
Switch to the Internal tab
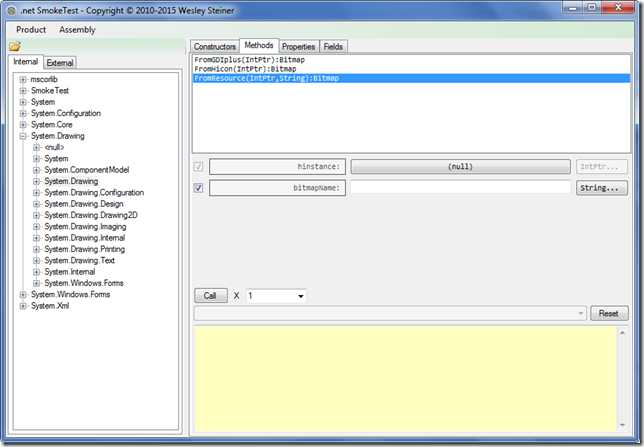click(x=25, y=62)
